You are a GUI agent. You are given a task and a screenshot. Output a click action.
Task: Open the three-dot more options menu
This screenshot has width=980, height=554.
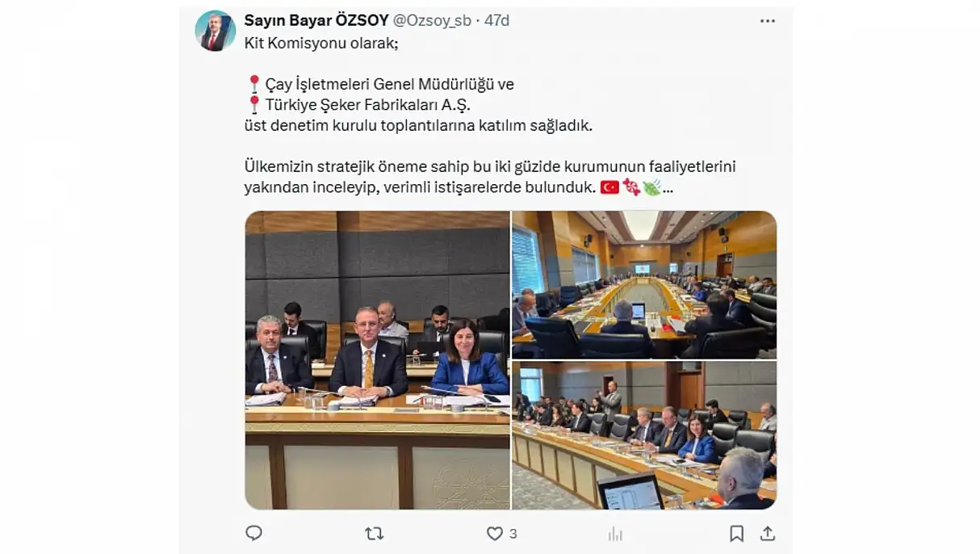(768, 21)
